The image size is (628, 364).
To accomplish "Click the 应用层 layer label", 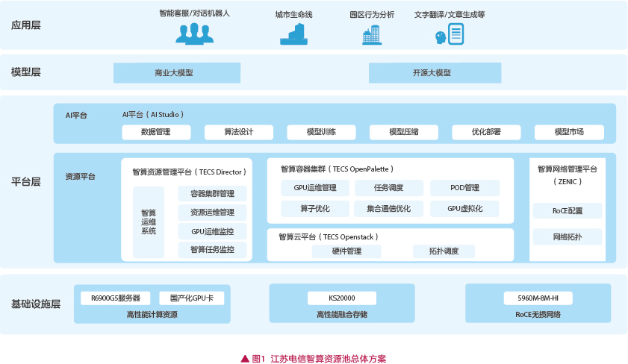I will [26, 25].
